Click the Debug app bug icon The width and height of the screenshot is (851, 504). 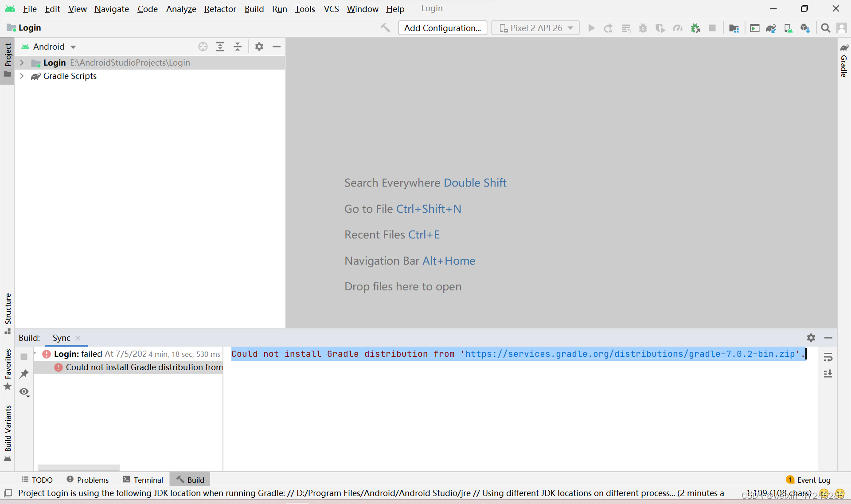click(x=643, y=28)
